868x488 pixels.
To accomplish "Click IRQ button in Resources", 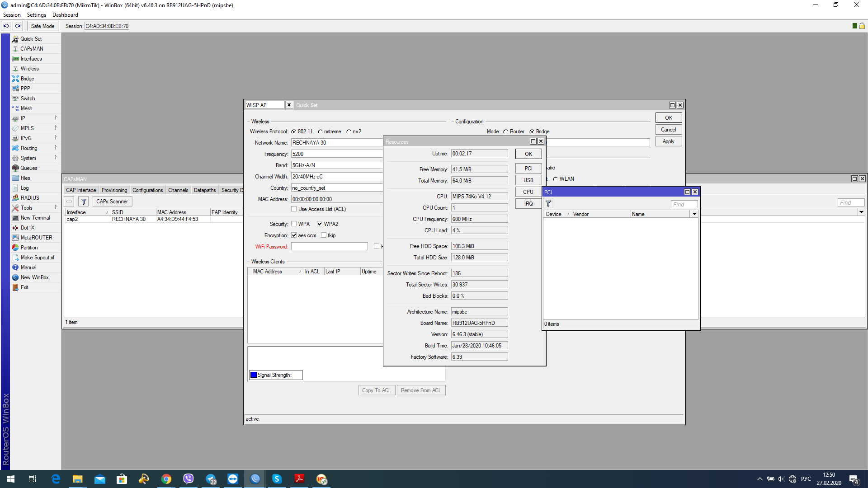I will (528, 203).
